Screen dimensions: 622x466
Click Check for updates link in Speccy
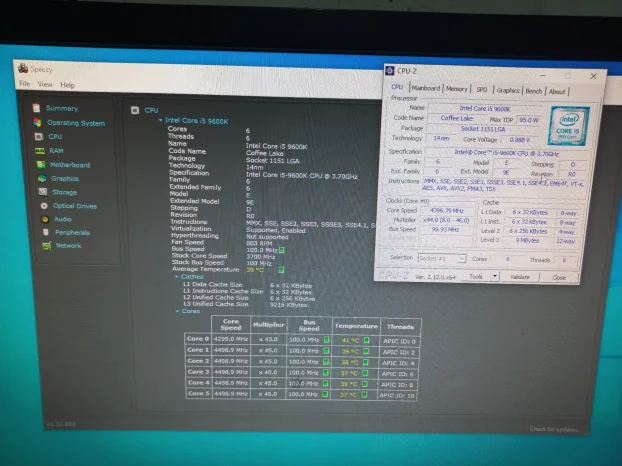pos(555,429)
